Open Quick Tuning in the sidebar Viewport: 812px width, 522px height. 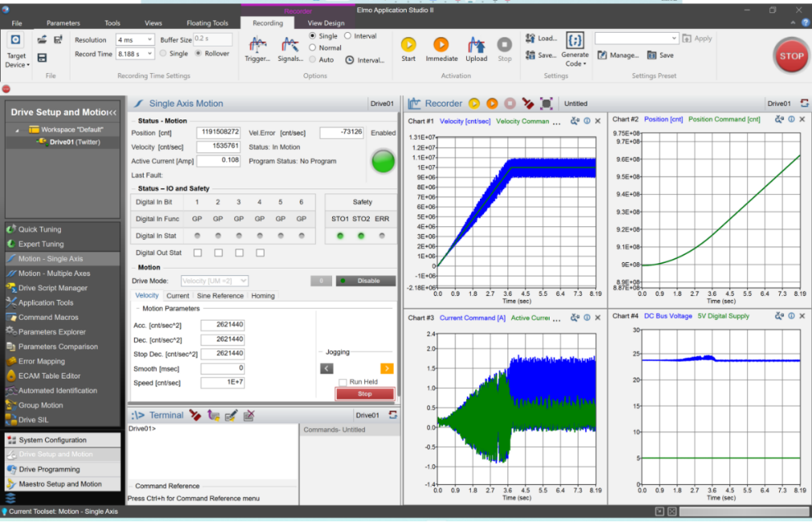point(40,229)
